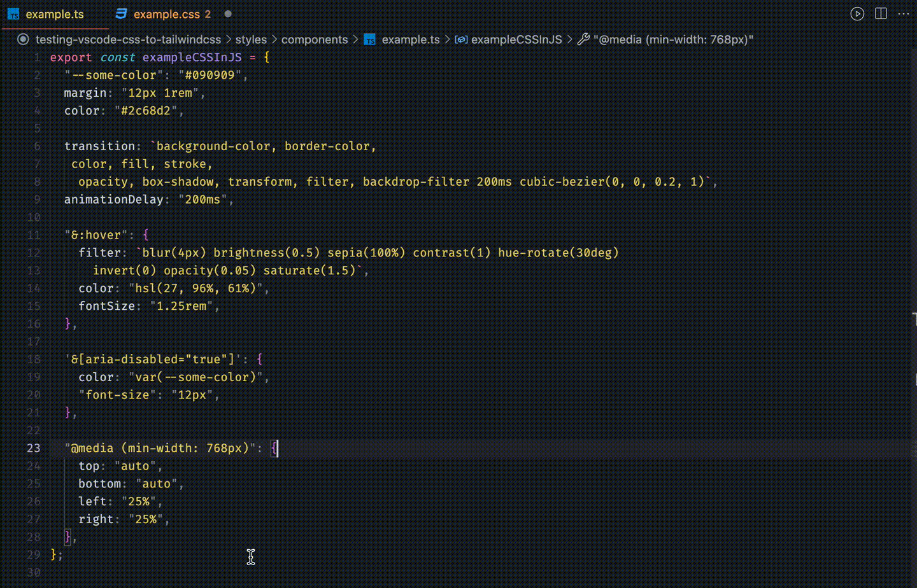Open testing-vscode-css-to-tailwindcss breadcrumb
Screen dimensions: 917x588
128,39
